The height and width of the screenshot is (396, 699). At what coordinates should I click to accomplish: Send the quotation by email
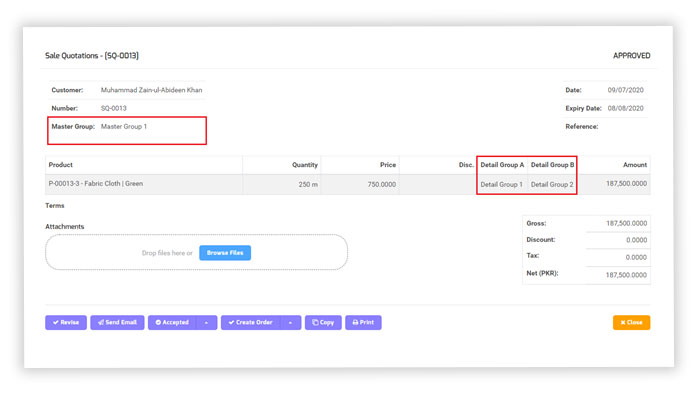click(117, 322)
